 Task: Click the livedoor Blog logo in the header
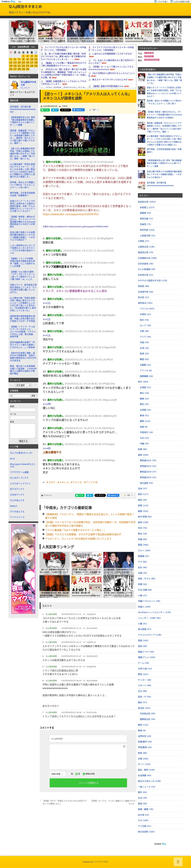[x=8, y=1]
